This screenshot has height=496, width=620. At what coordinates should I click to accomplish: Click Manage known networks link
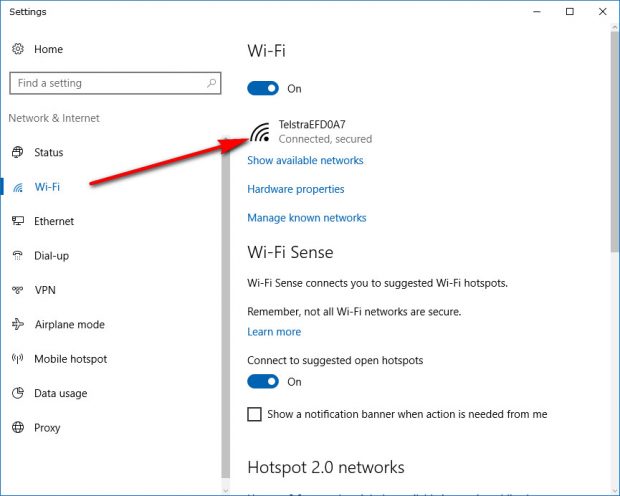point(307,218)
